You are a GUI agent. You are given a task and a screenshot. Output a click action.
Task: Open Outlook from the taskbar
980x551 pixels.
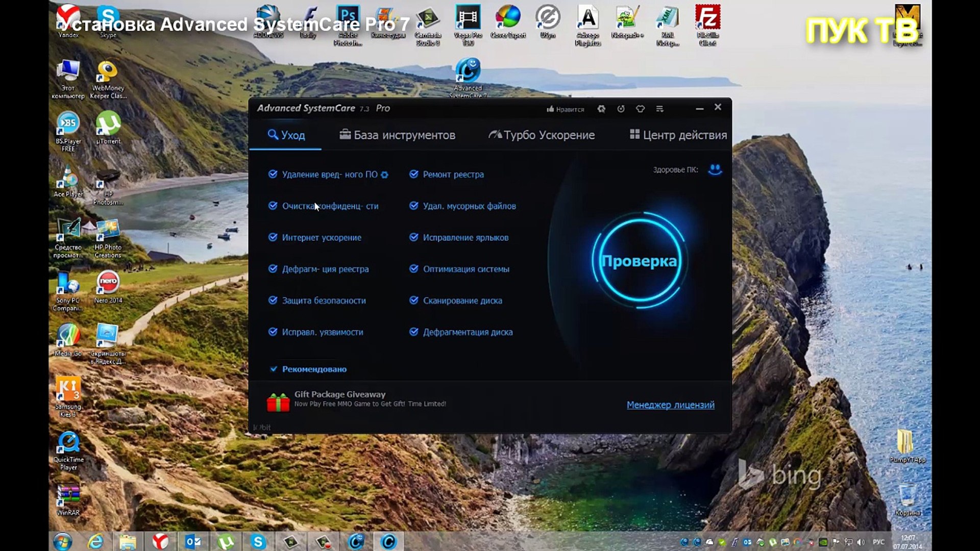click(192, 541)
